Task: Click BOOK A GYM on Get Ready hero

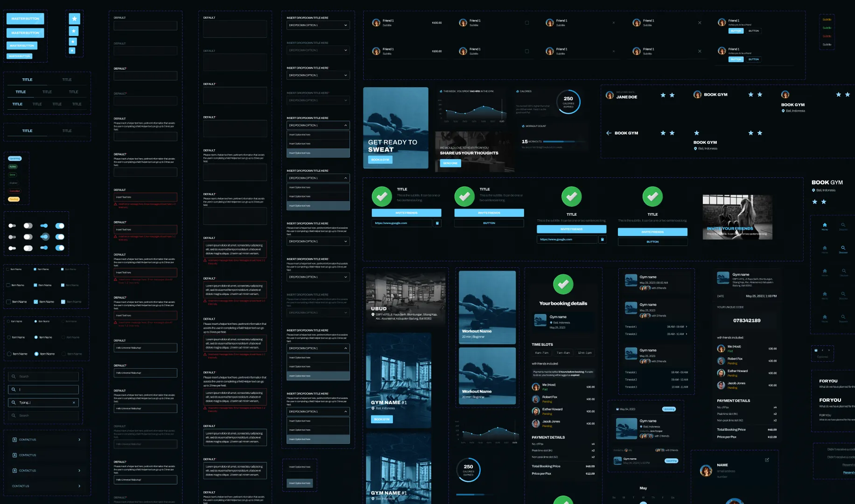Action: 380,160
